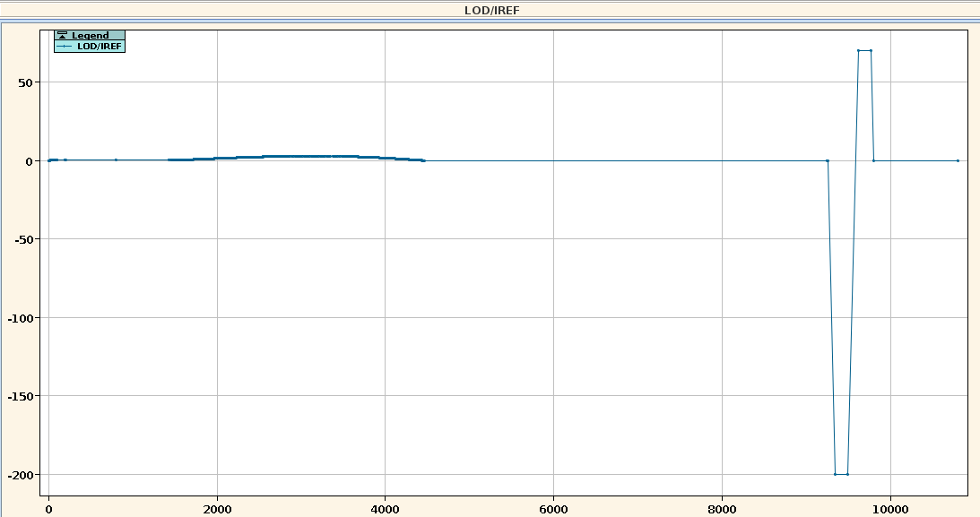Click the 50 label on the y-axis
The height and width of the screenshot is (517, 980).
tap(25, 82)
